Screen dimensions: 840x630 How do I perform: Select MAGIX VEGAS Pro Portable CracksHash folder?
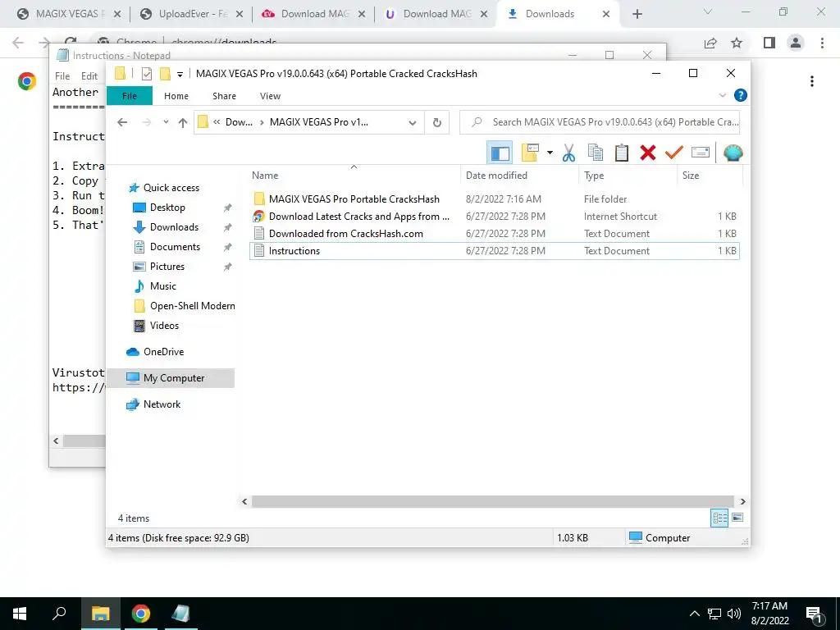tap(354, 199)
